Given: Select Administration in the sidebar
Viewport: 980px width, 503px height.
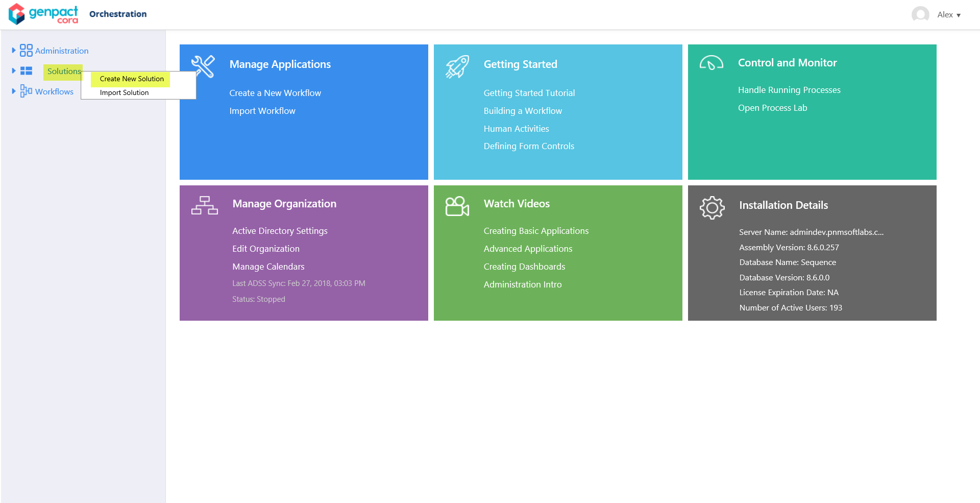Looking at the screenshot, I should (x=62, y=51).
